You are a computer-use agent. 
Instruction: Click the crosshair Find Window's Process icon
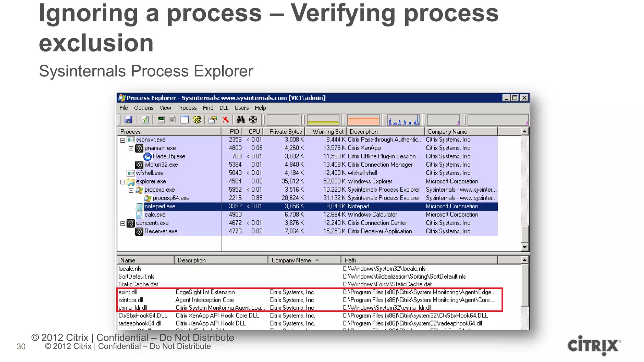coord(253,120)
